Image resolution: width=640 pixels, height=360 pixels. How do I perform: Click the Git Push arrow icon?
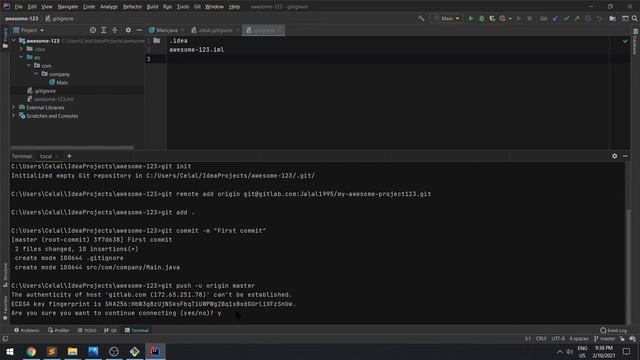click(577, 18)
